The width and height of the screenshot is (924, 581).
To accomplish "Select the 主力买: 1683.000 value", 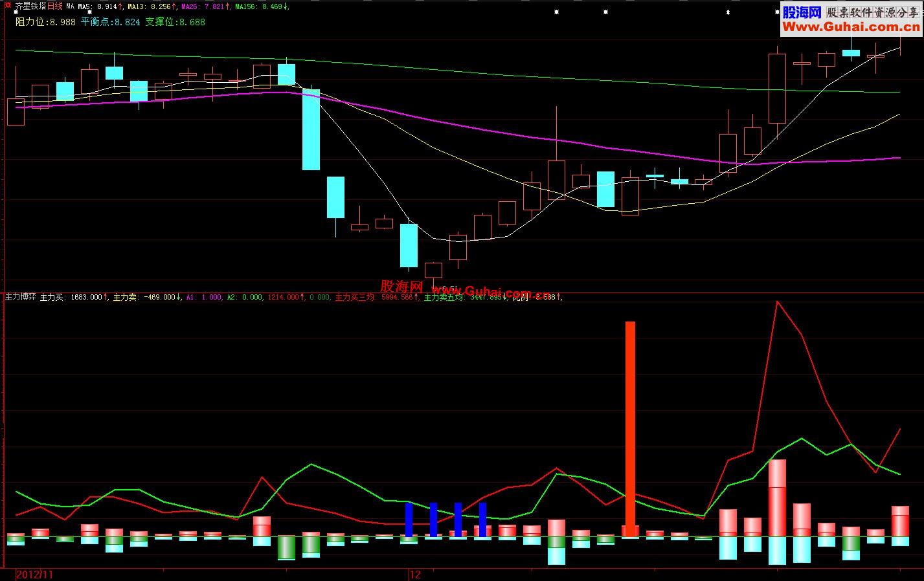I will (74, 297).
